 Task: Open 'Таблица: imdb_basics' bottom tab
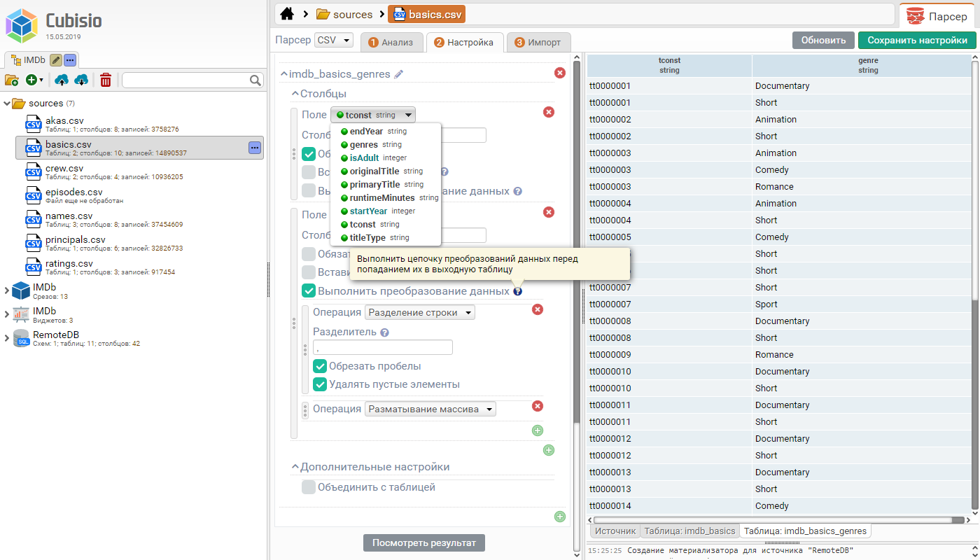point(689,531)
